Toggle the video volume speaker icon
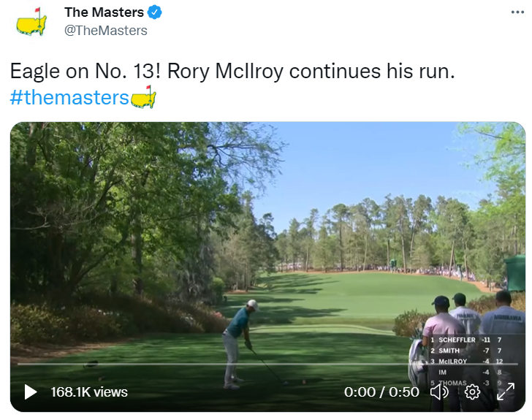The image size is (532, 420). point(438,392)
